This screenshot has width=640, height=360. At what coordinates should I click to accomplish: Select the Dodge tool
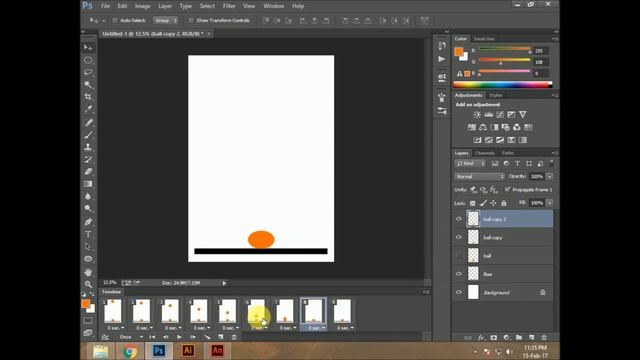[88, 208]
